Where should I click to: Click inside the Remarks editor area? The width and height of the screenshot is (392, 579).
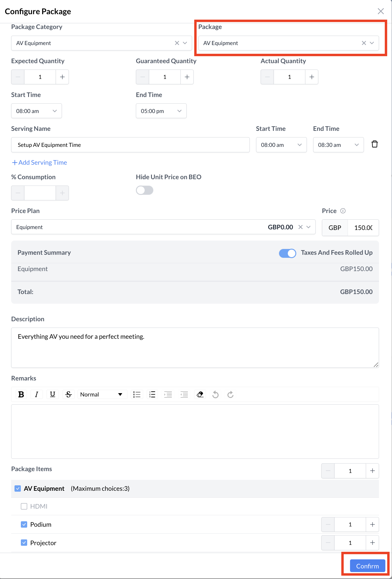point(195,431)
